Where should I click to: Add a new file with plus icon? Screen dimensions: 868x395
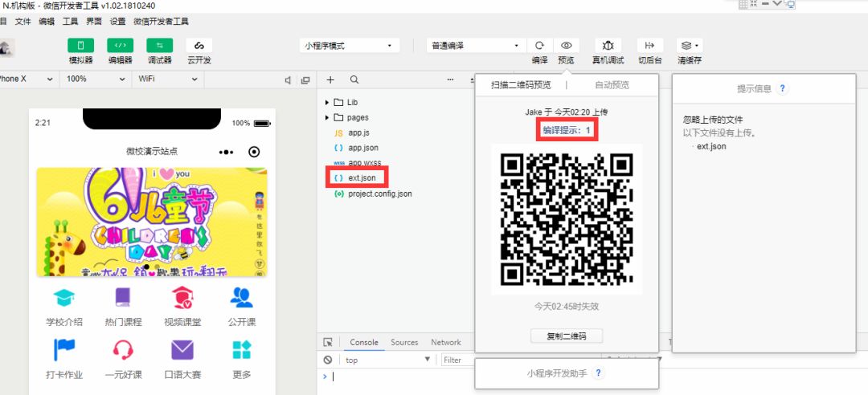click(x=330, y=79)
